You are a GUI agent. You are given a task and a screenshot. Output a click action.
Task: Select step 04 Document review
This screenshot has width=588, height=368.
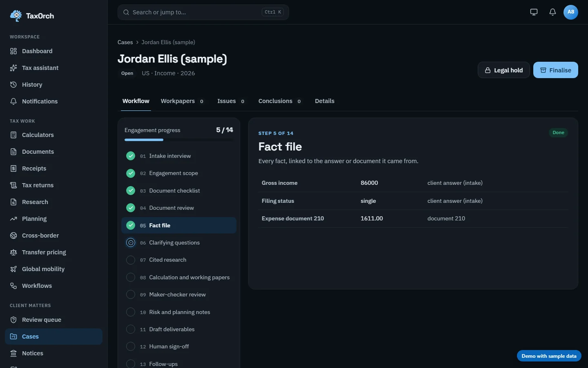(179, 208)
